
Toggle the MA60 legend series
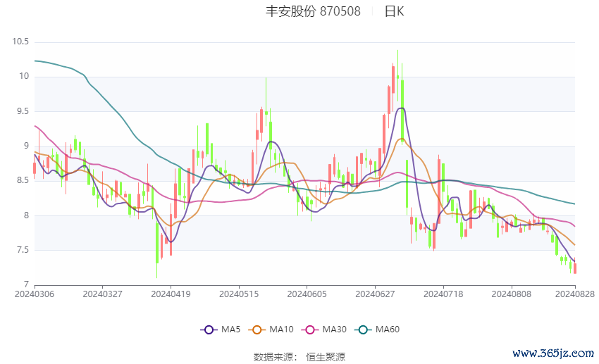pos(377,330)
